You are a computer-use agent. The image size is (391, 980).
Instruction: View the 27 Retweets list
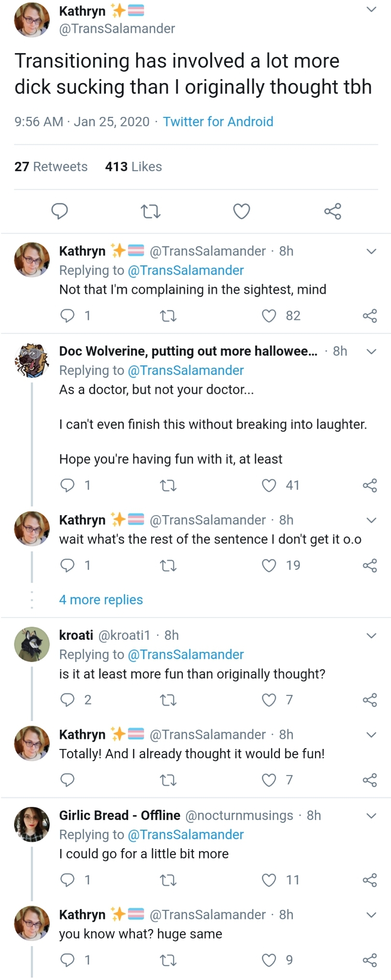[x=51, y=167]
